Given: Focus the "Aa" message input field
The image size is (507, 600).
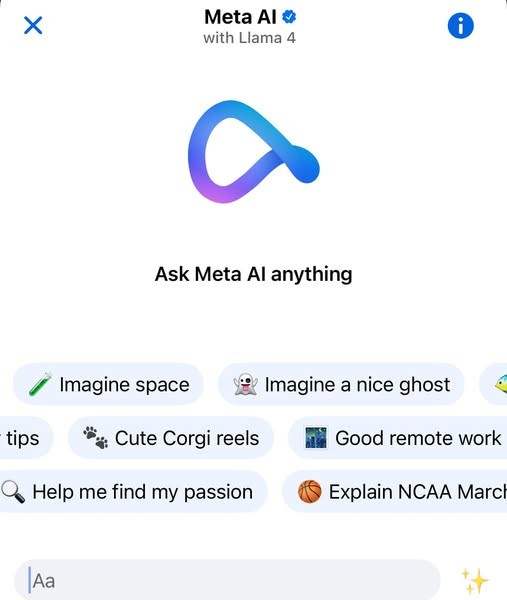Looking at the screenshot, I should point(227,581).
